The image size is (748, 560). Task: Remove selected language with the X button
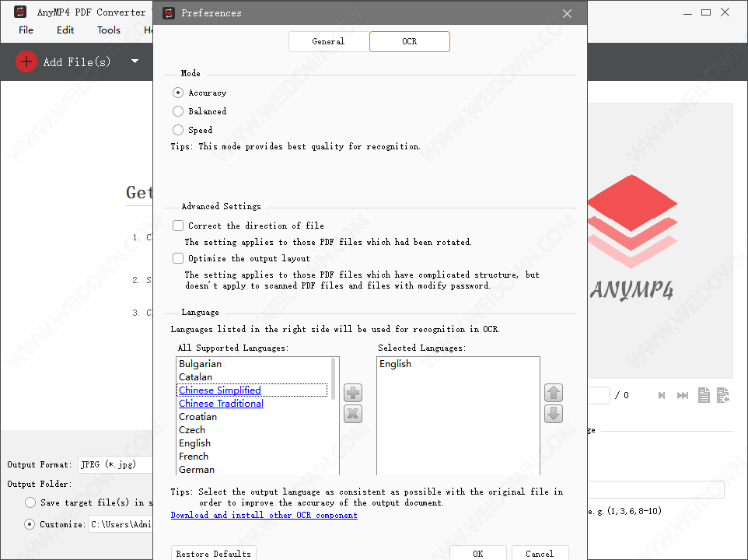point(353,414)
